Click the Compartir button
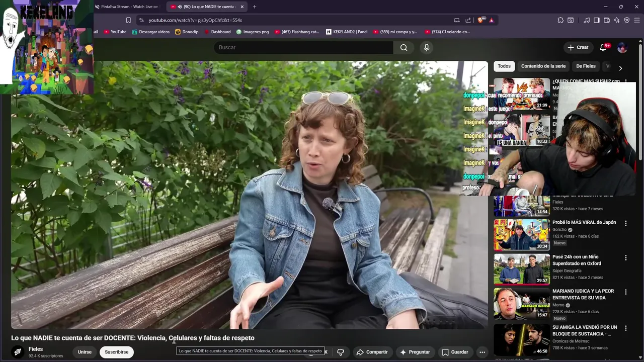The image size is (644, 362). pyautogui.click(x=372, y=352)
